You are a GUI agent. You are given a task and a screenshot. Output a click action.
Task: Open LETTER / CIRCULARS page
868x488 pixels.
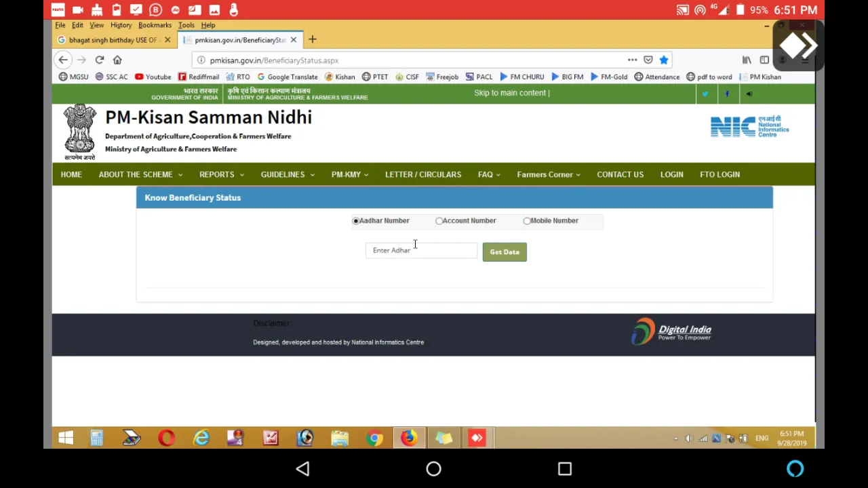[x=423, y=175]
